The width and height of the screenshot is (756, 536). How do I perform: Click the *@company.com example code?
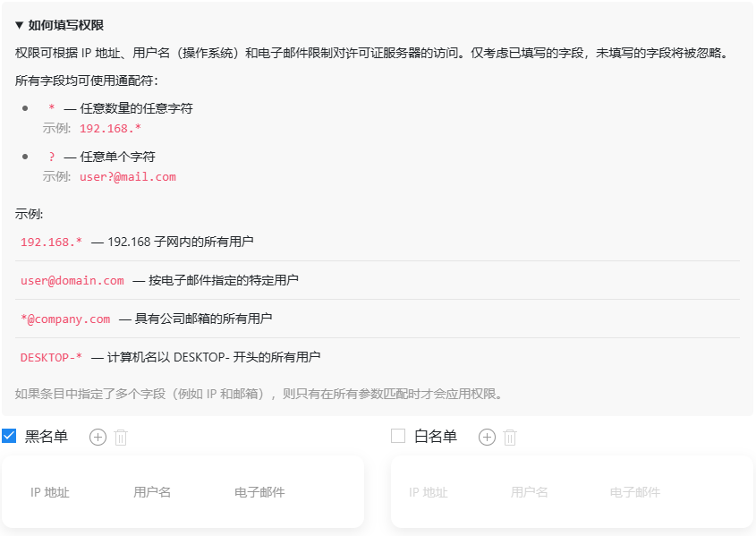[x=65, y=319]
